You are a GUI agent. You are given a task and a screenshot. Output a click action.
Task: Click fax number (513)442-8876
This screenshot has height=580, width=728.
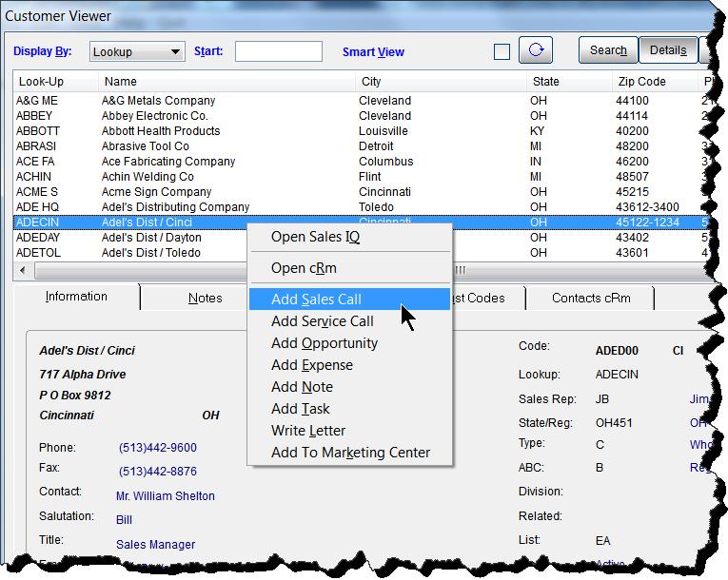point(157,472)
